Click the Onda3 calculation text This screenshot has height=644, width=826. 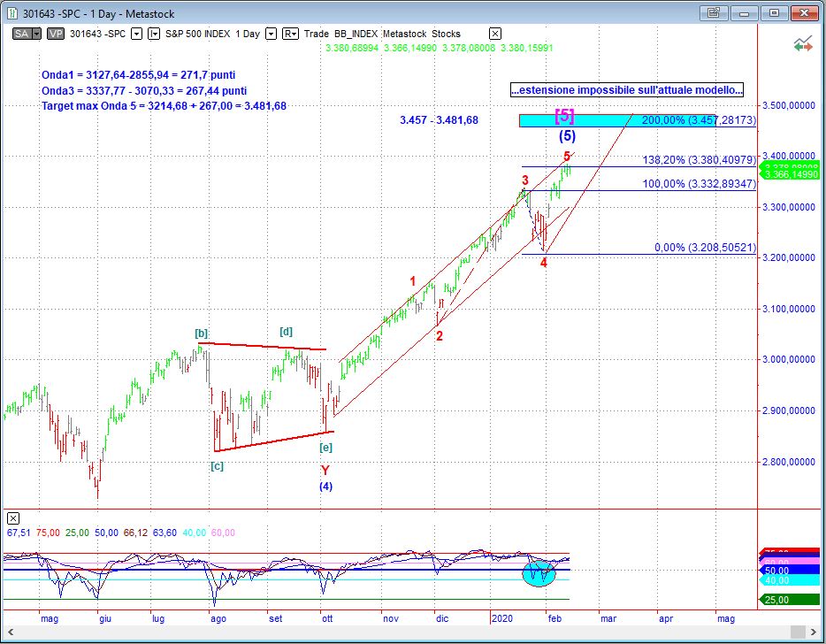(144, 90)
